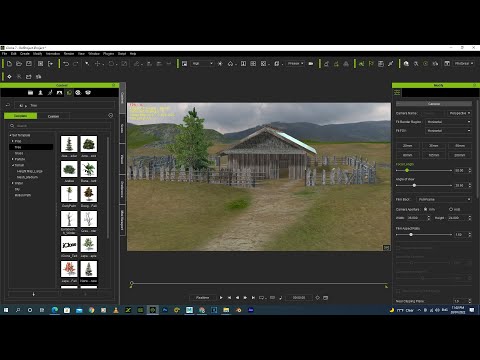Open the render quality dropdown in toolbar
The width and height of the screenshot is (480, 360).
pyautogui.click(x=202, y=64)
